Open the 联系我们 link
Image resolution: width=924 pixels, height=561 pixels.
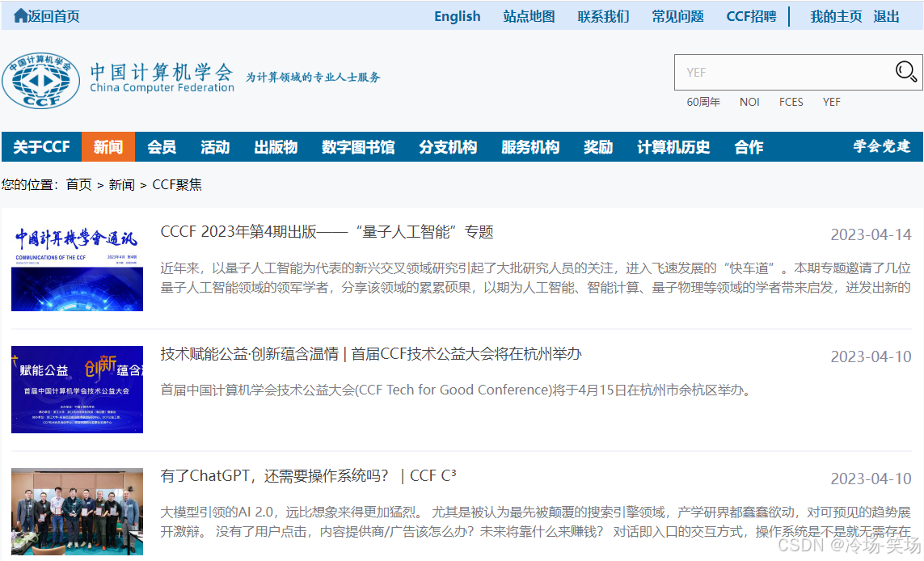tap(603, 16)
